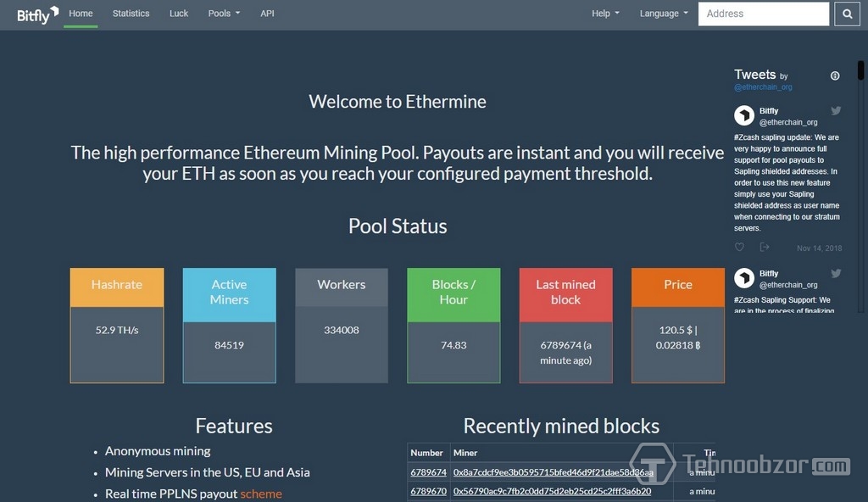The image size is (868, 502).
Task: Click the Hashrate card header
Action: click(117, 287)
